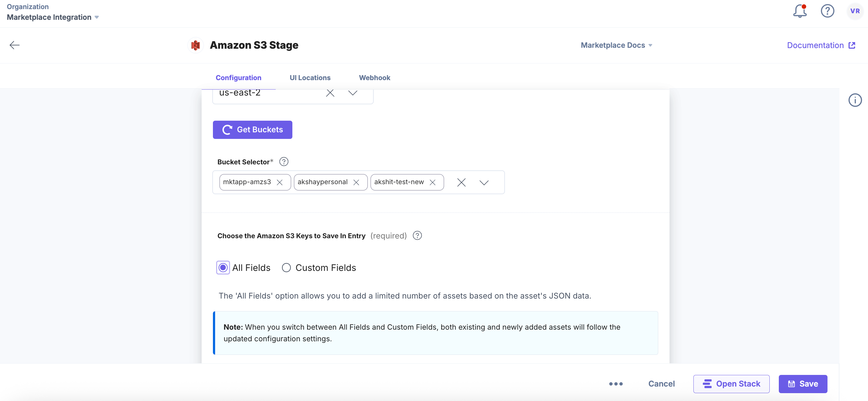Open the Marketplace Docs dropdown
This screenshot has height=401, width=868.
pos(616,45)
